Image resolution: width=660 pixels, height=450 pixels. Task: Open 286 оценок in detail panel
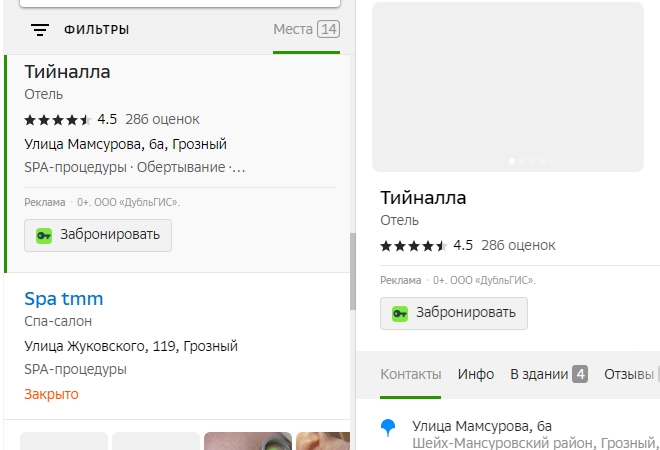click(518, 245)
